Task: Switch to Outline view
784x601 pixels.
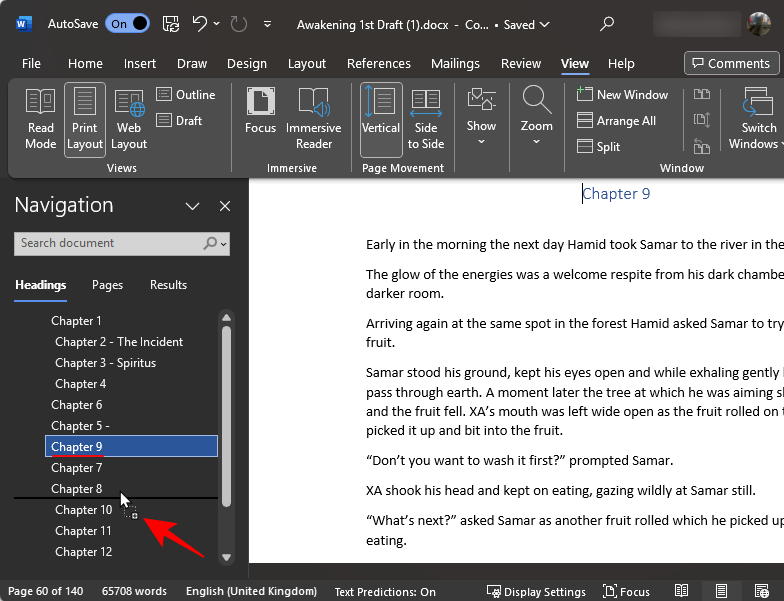Action: click(x=186, y=95)
